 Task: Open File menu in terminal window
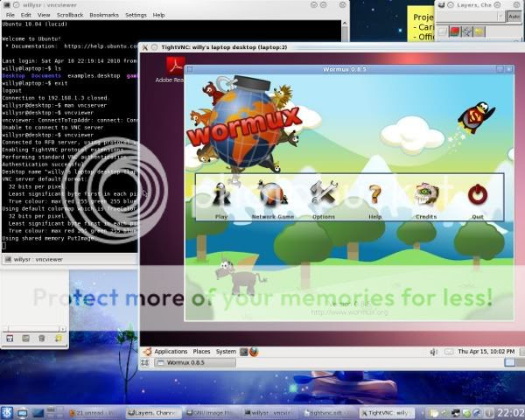pos(10,15)
